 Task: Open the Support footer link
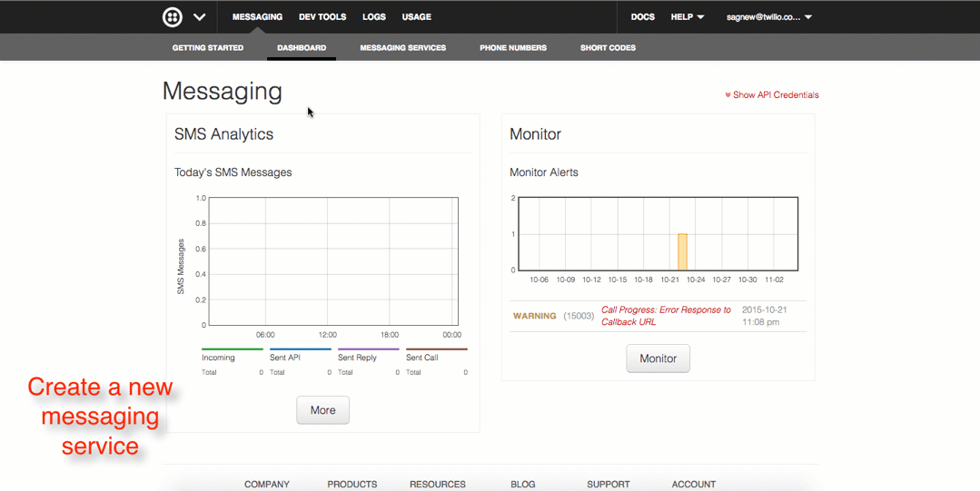coord(609,484)
